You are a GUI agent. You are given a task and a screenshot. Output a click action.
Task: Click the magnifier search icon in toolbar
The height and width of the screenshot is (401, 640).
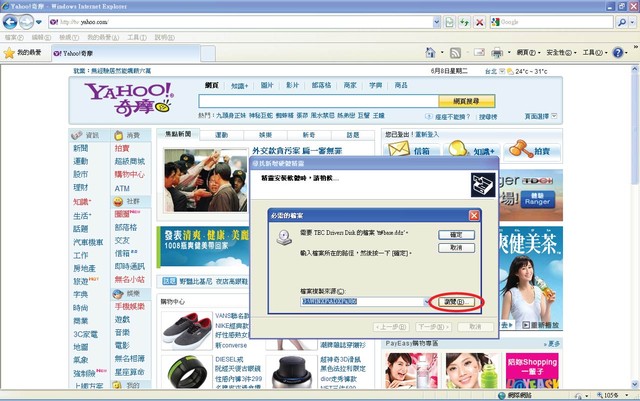(622, 22)
